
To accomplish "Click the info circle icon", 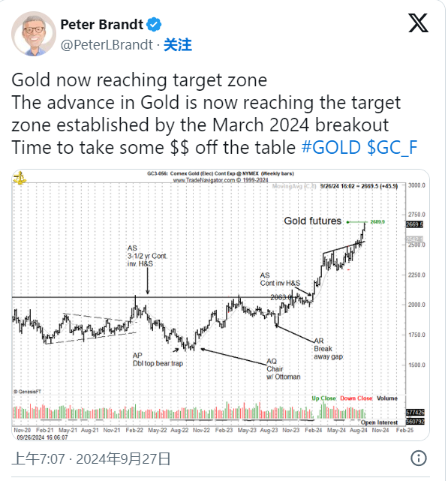I will (x=419, y=458).
